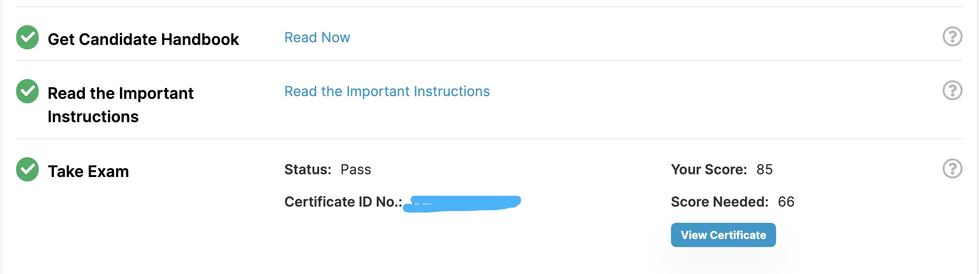The width and height of the screenshot is (980, 274).
Task: Select the Take Exam heading
Action: 88,172
